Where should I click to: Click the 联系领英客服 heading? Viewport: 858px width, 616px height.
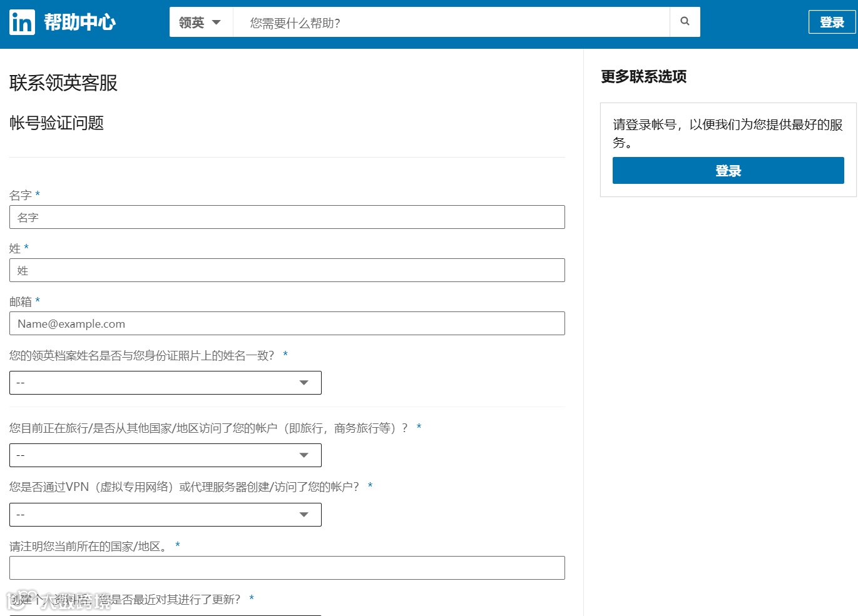pos(63,83)
